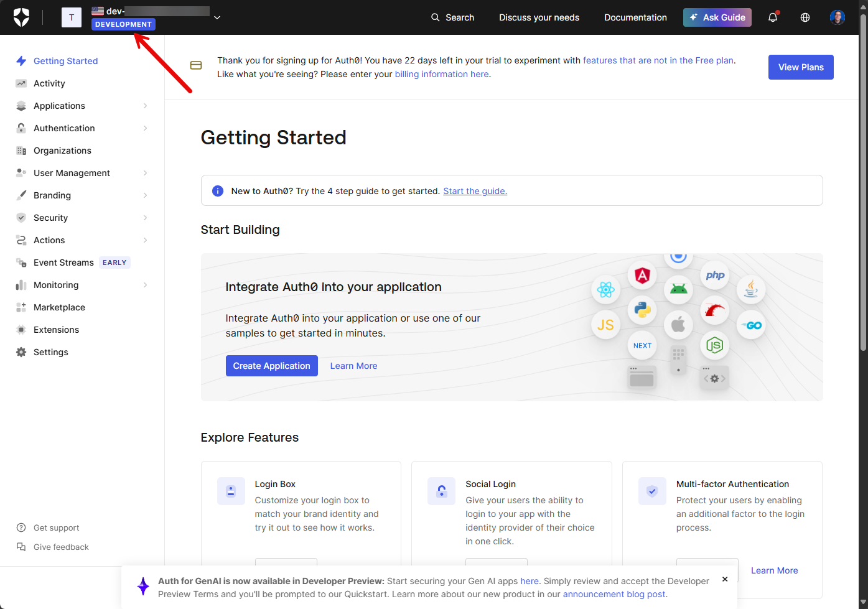Click the View Plans button
The height and width of the screenshot is (609, 868).
click(x=801, y=67)
